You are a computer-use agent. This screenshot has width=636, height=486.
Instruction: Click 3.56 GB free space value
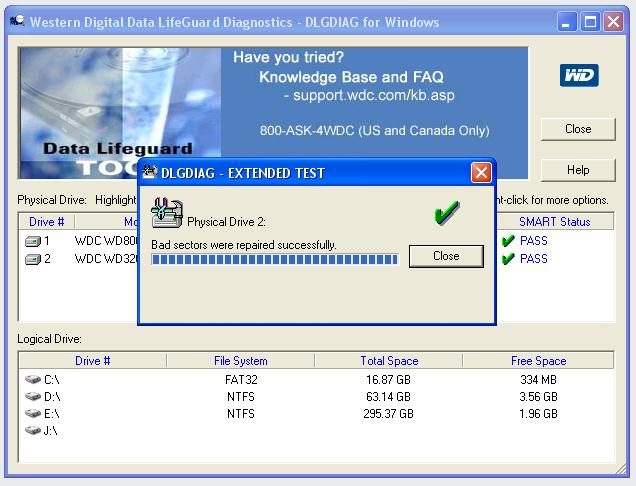tap(538, 397)
